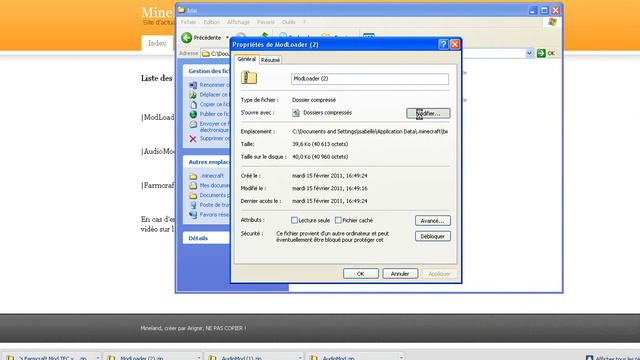The width and height of the screenshot is (640, 360).
Task: Click the Dossiers compressés program icon
Action: click(x=296, y=113)
